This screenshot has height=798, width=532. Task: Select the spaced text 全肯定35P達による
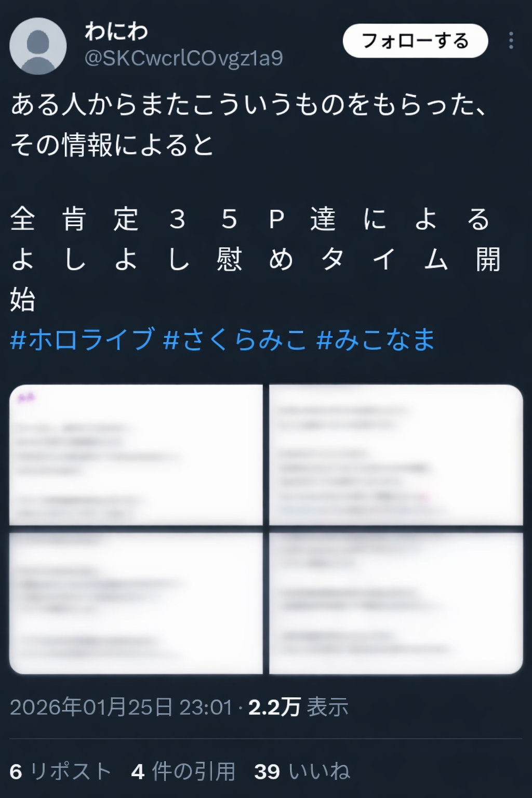pos(250,219)
